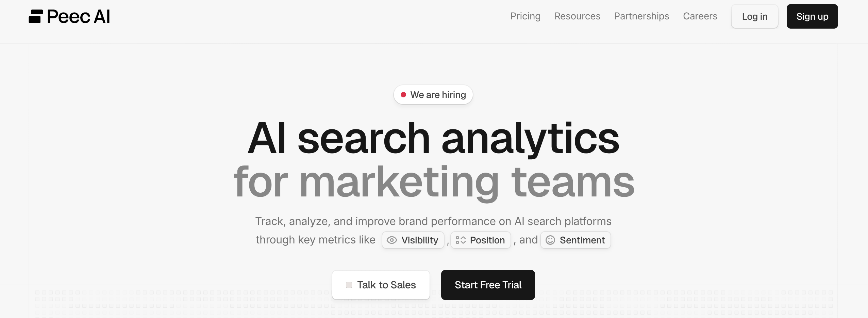
Task: Click the black bar glyph beside Peec AI
Action: [x=35, y=16]
